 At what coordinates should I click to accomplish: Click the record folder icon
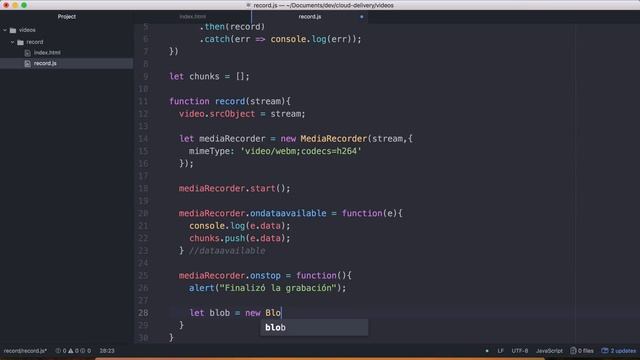pyautogui.click(x=20, y=42)
